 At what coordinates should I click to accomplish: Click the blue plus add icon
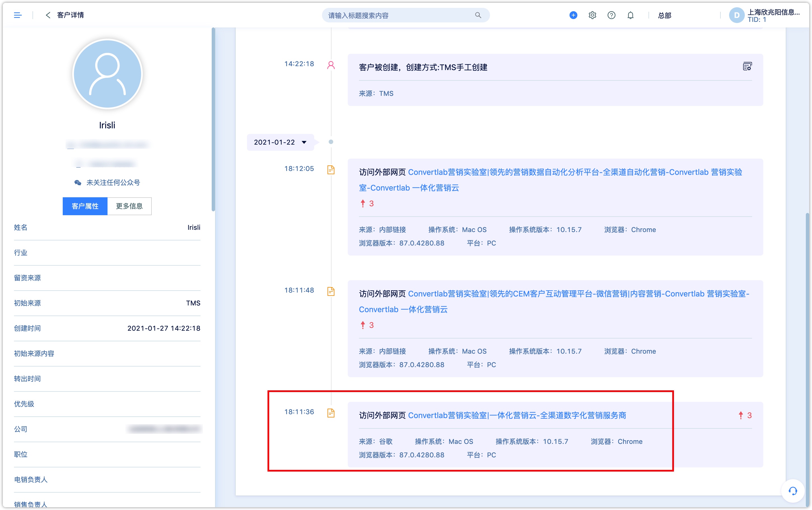[x=573, y=15]
